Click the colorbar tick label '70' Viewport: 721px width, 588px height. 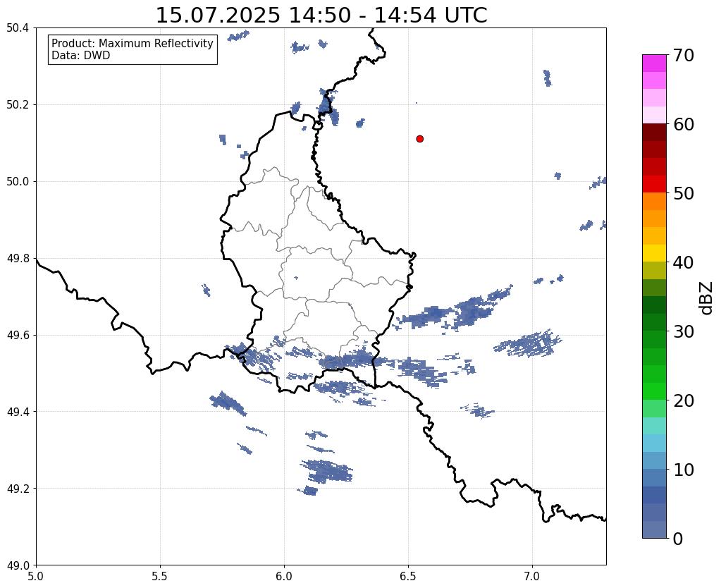[x=684, y=55]
